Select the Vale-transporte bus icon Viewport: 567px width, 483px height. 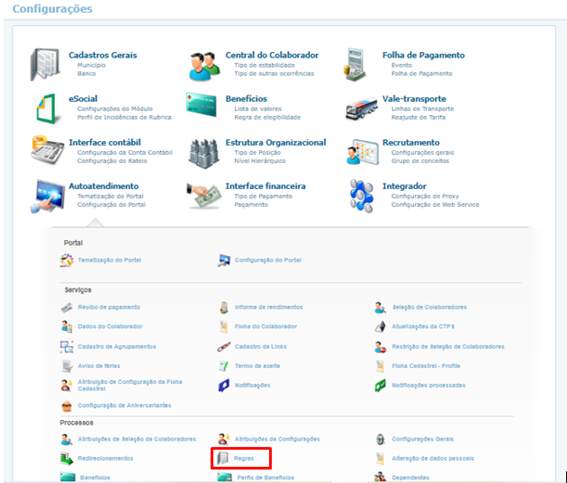pos(361,108)
